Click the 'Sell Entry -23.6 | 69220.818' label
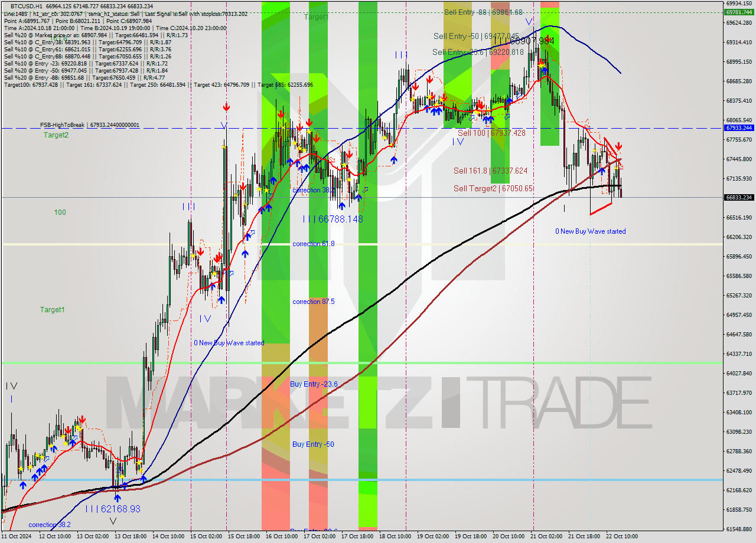Viewport: 756px width, 543px height. (x=478, y=53)
